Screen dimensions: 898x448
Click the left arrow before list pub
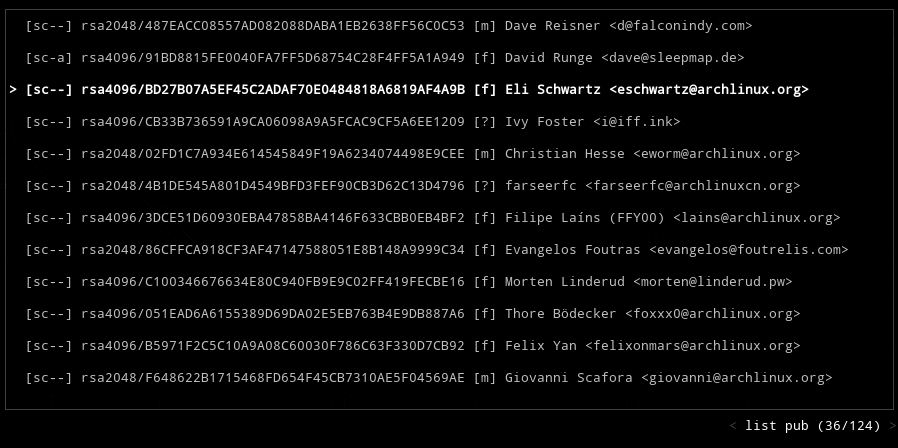733,426
